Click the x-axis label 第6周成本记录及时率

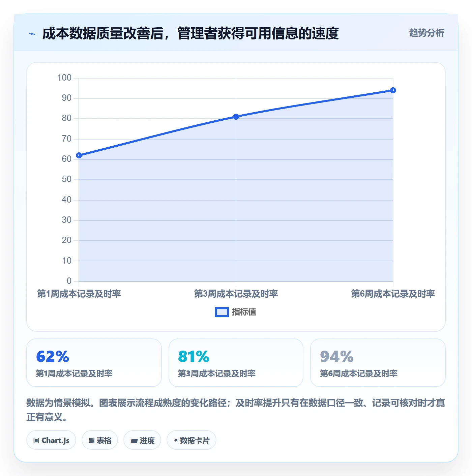coord(393,294)
